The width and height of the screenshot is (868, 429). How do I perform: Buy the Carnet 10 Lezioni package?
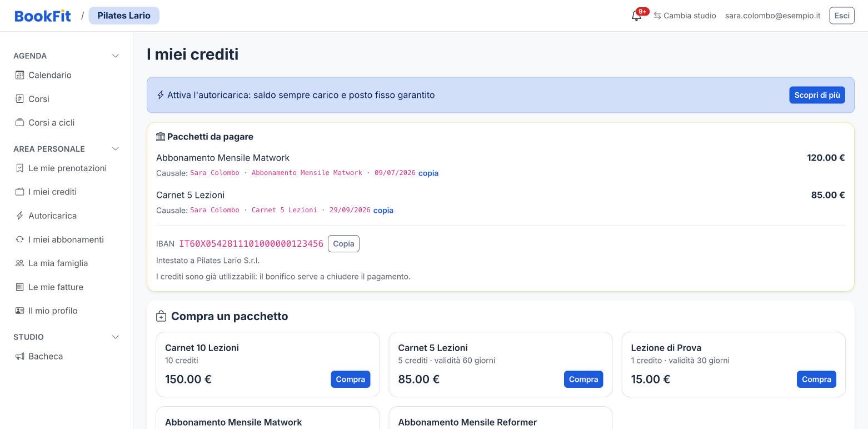(x=351, y=379)
